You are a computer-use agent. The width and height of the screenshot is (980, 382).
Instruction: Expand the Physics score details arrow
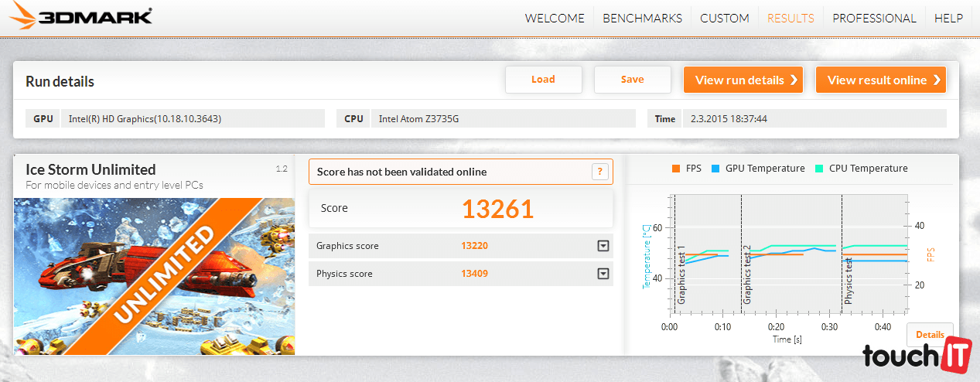click(x=603, y=274)
